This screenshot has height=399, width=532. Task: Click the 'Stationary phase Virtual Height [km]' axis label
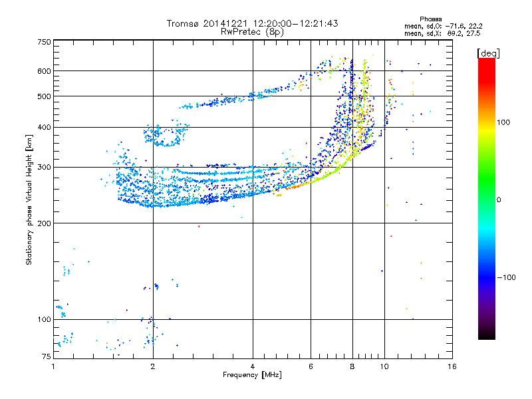click(29, 199)
